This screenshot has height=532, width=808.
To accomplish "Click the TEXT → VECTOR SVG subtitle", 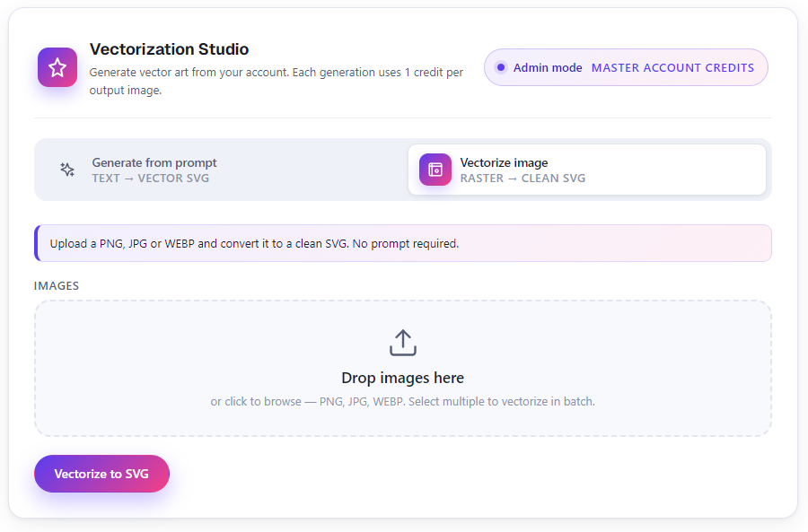I will (151, 179).
